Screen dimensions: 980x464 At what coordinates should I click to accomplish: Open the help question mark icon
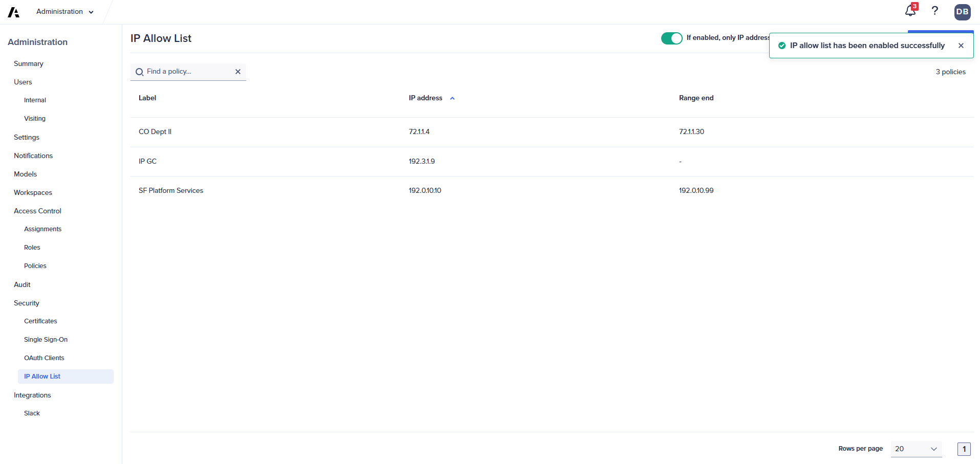pos(935,11)
